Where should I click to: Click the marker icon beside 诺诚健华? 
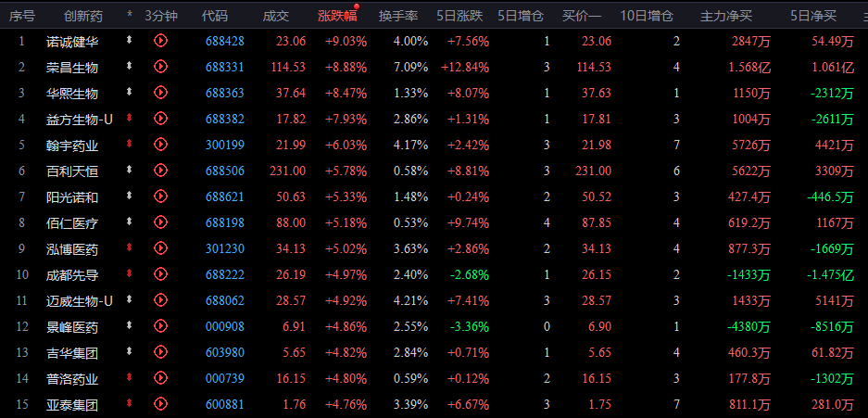[130, 39]
